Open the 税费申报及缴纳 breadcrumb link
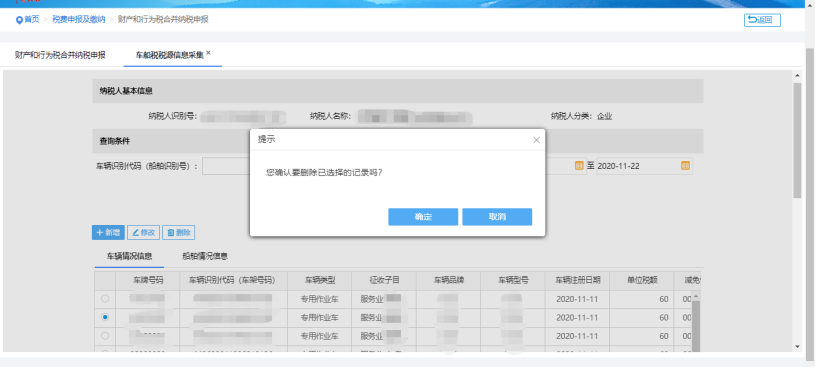Screen dimensions: 815x367 coord(78,20)
